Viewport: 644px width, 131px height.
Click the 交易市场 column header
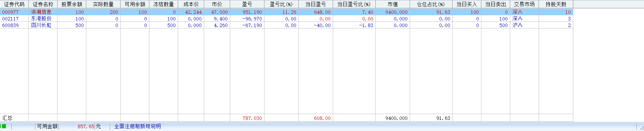click(524, 4)
